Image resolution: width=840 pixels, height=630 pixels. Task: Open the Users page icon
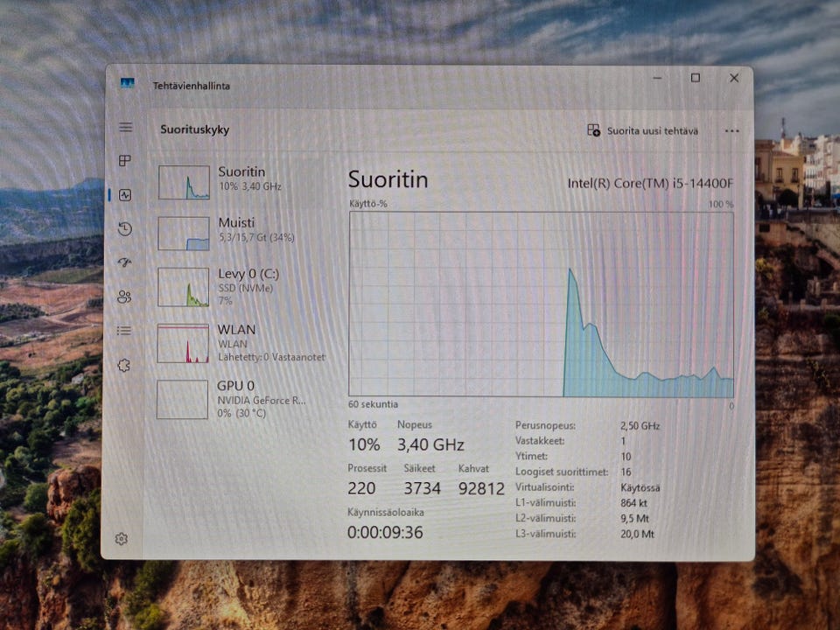[x=124, y=297]
